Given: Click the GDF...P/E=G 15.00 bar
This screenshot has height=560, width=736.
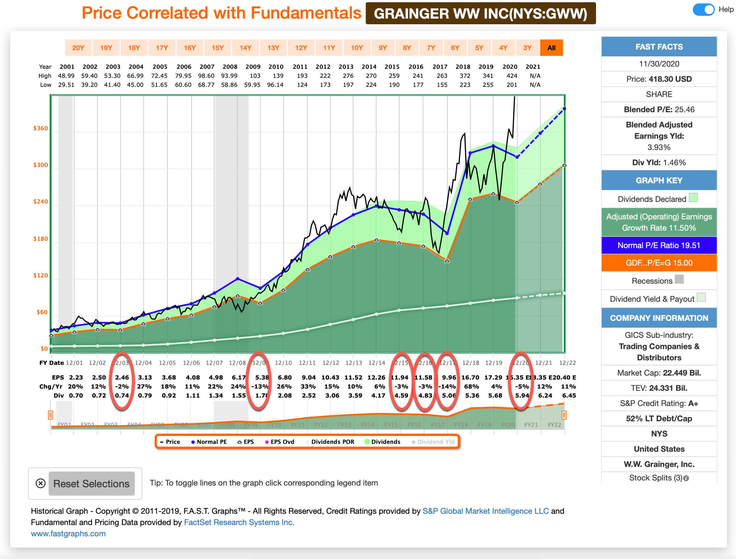Looking at the screenshot, I should tap(659, 263).
